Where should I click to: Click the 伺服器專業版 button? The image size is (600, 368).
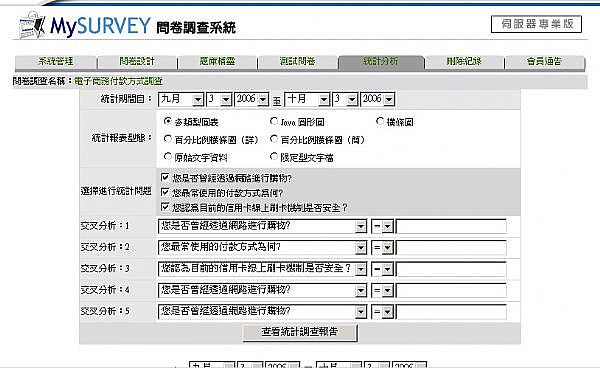point(536,24)
